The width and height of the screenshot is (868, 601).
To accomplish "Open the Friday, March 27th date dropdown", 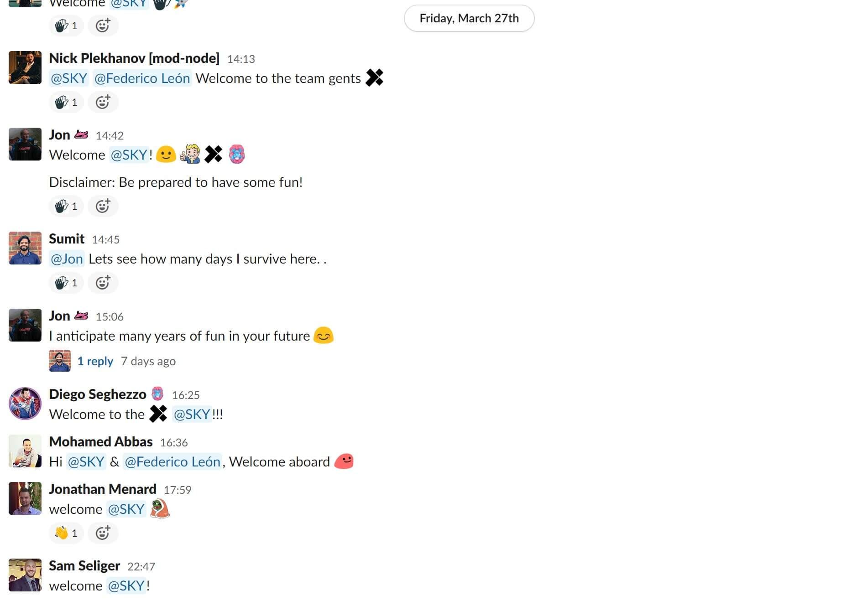I will point(469,18).
